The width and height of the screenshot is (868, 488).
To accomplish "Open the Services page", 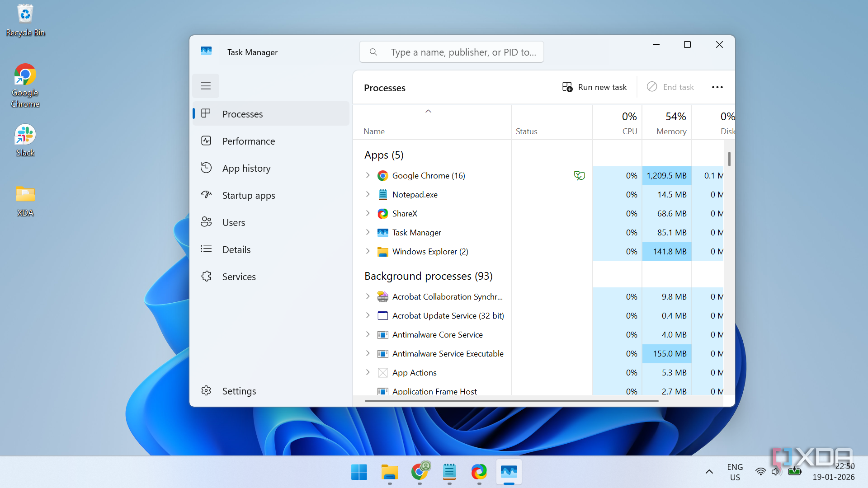I will pos(271,277).
